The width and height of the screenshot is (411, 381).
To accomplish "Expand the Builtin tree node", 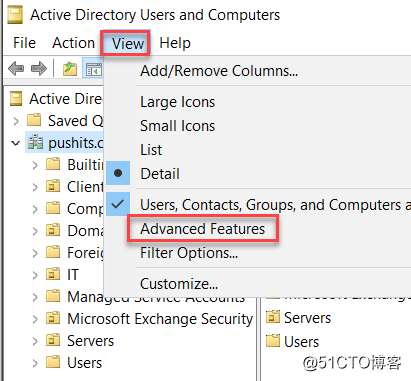I will [35, 165].
